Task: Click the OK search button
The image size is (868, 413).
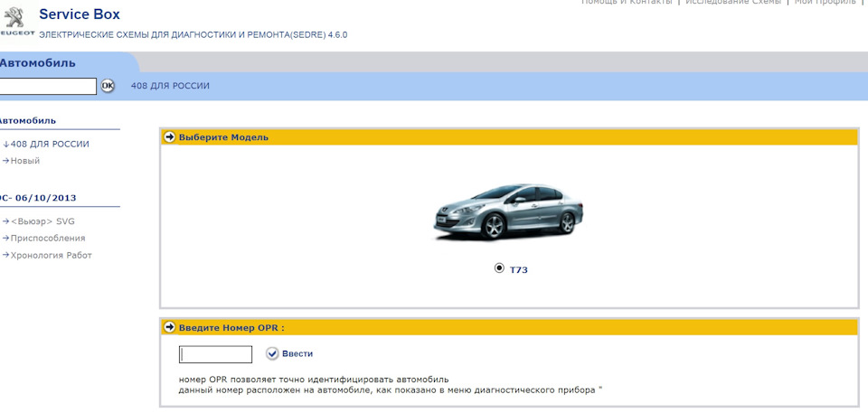Action: tap(108, 86)
